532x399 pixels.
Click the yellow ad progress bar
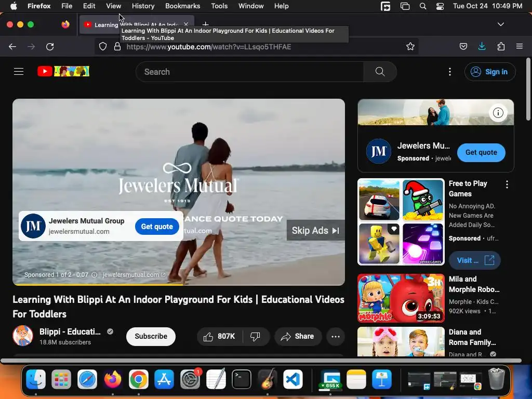click(98, 285)
